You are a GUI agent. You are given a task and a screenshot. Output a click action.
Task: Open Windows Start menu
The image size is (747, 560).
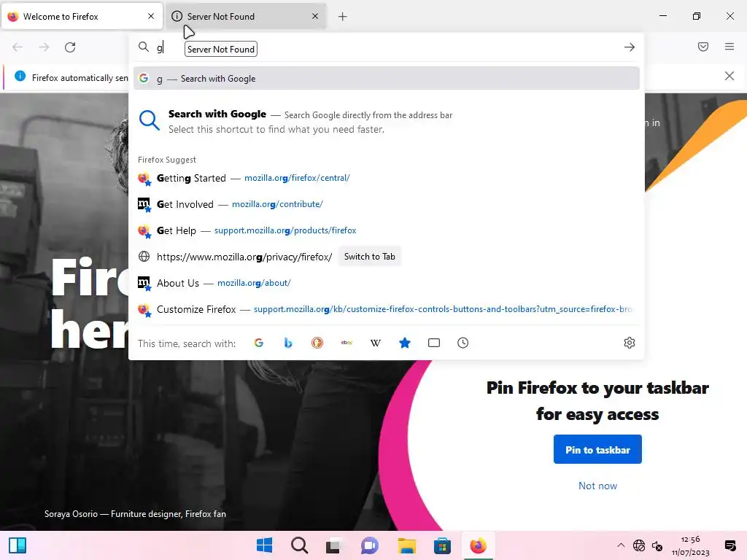(x=264, y=545)
